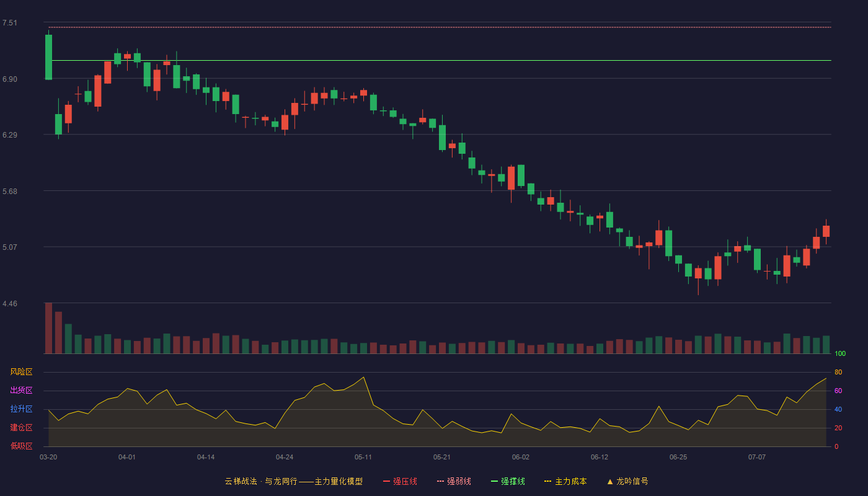The image size is (868, 496).
Task: Click the 07-07 date label
Action: click(x=757, y=457)
